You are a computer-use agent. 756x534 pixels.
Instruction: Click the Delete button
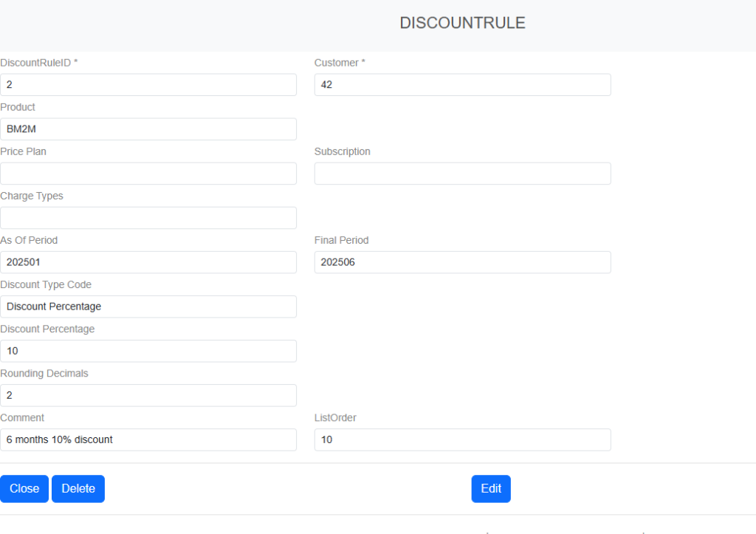[78, 489]
